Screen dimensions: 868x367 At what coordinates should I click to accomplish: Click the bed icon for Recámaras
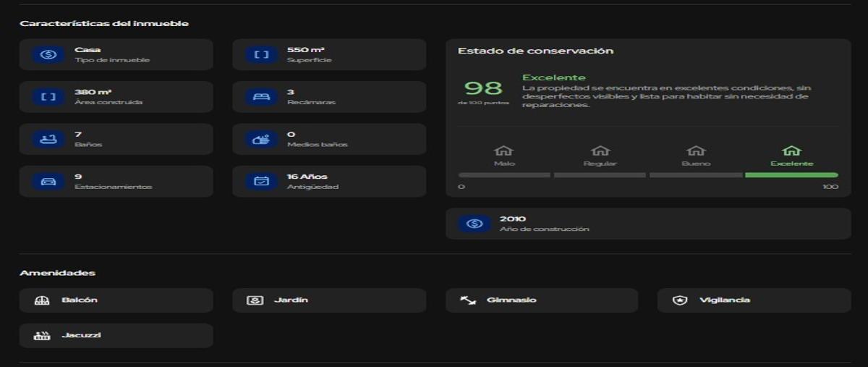pos(261,97)
